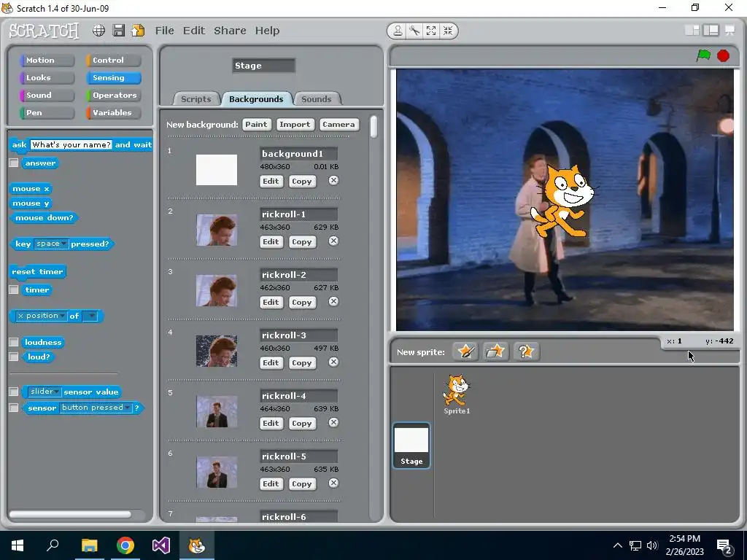Click Paint new background button
Viewport: 747px width, 560px height.
click(256, 124)
